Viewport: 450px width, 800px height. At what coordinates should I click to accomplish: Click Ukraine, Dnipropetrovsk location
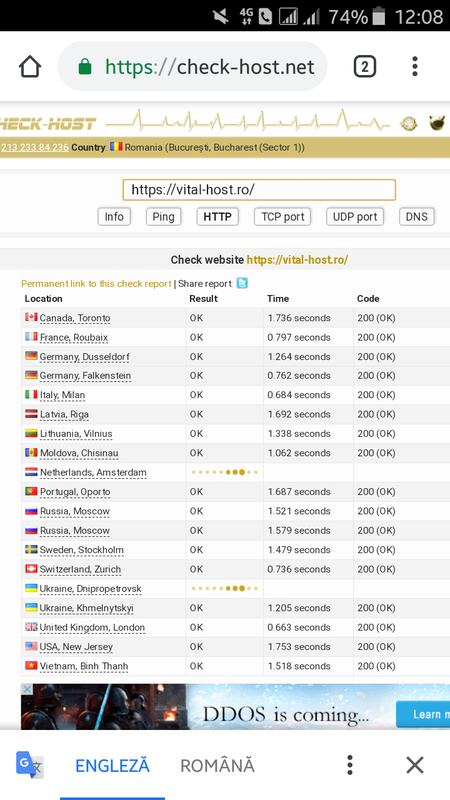click(90, 589)
